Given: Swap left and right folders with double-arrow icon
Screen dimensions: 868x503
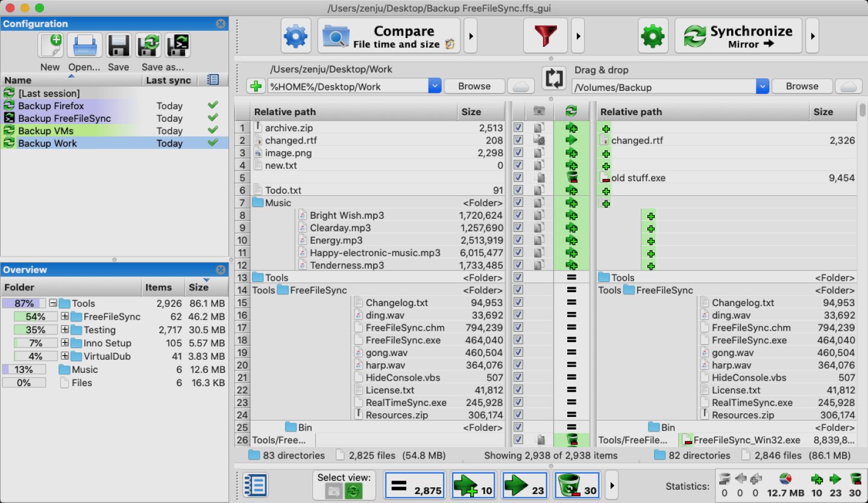Looking at the screenshot, I should (553, 78).
